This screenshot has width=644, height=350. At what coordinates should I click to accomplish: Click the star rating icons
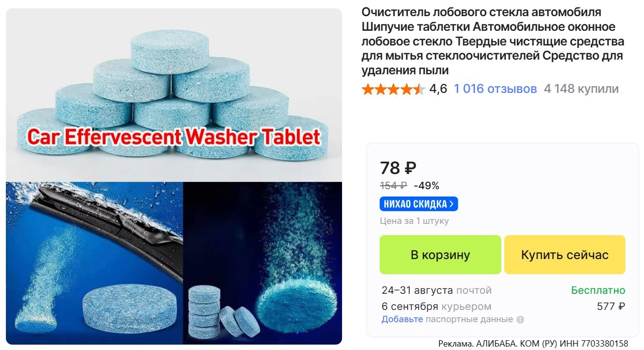click(393, 89)
